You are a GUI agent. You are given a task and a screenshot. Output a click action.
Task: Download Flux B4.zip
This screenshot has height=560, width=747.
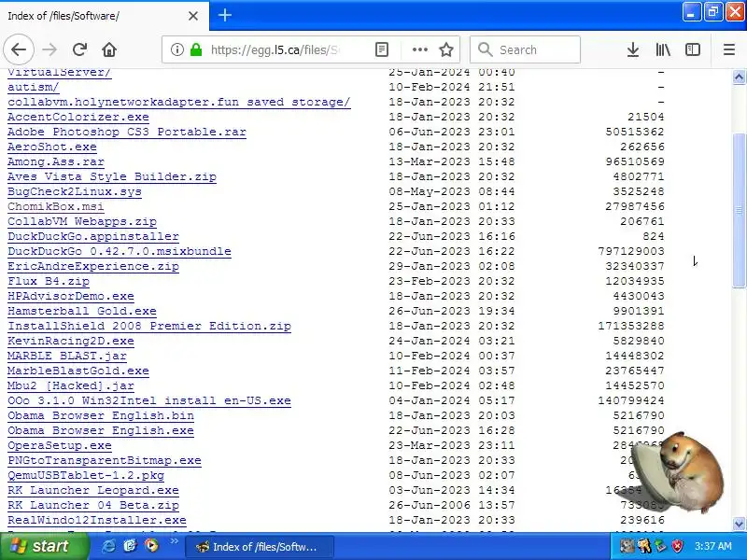pos(49,281)
